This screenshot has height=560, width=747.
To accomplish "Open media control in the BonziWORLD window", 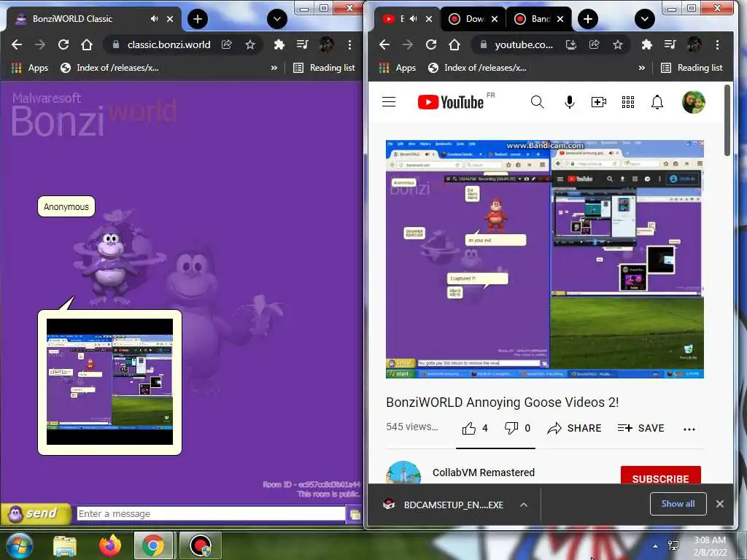I will point(303,44).
